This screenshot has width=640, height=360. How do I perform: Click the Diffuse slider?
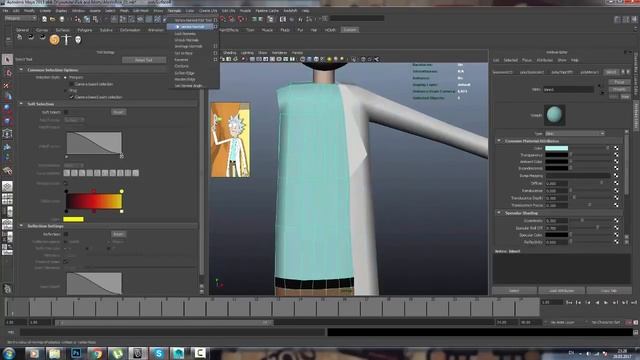[x=590, y=183]
